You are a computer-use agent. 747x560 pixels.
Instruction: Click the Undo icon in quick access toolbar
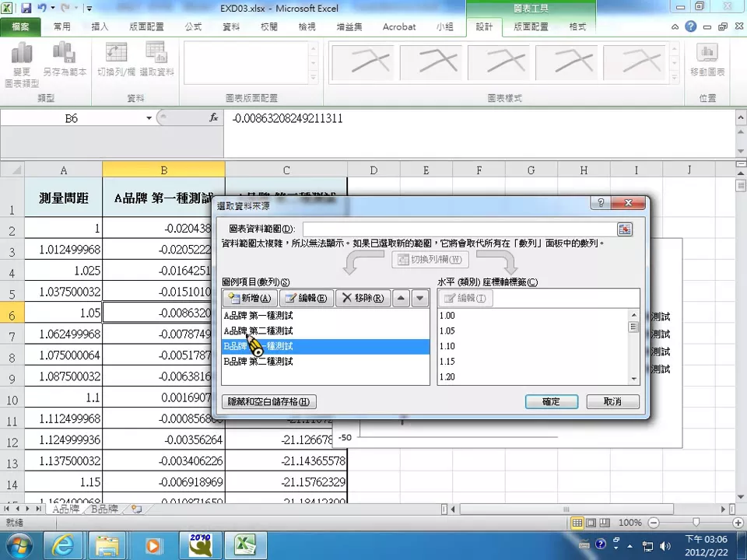coord(42,8)
